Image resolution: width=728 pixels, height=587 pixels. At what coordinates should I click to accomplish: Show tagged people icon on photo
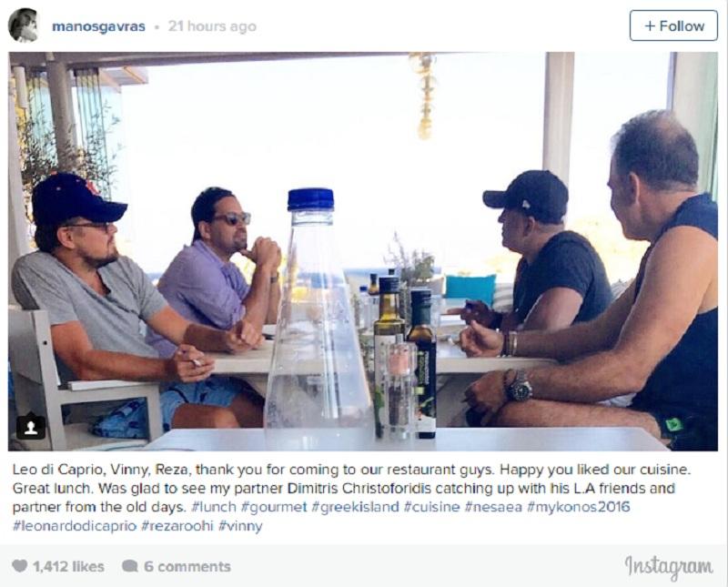click(31, 427)
